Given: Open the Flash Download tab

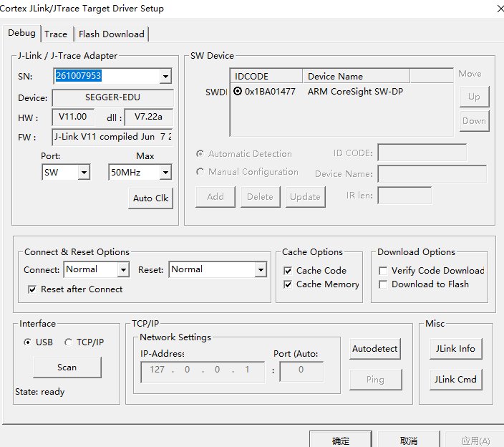Looking at the screenshot, I should click(x=111, y=34).
